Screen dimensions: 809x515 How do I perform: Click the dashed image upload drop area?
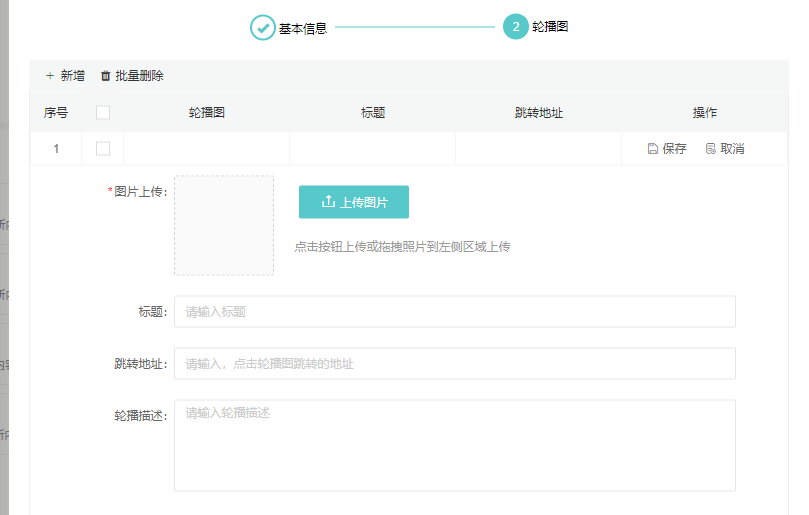(224, 226)
